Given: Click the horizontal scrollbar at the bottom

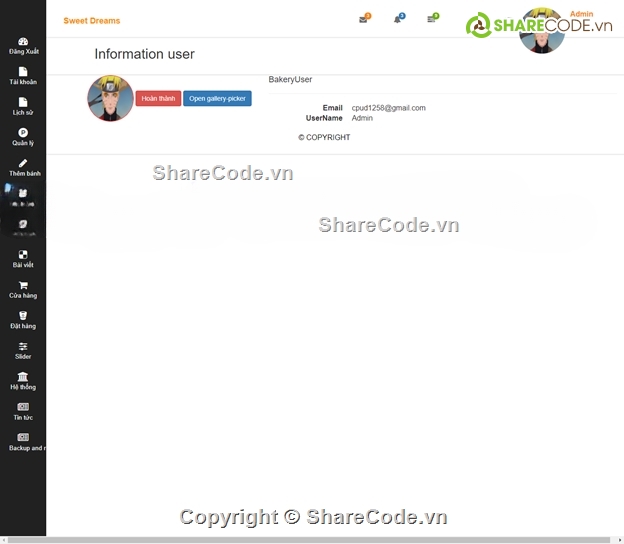Looking at the screenshot, I should 309,540.
